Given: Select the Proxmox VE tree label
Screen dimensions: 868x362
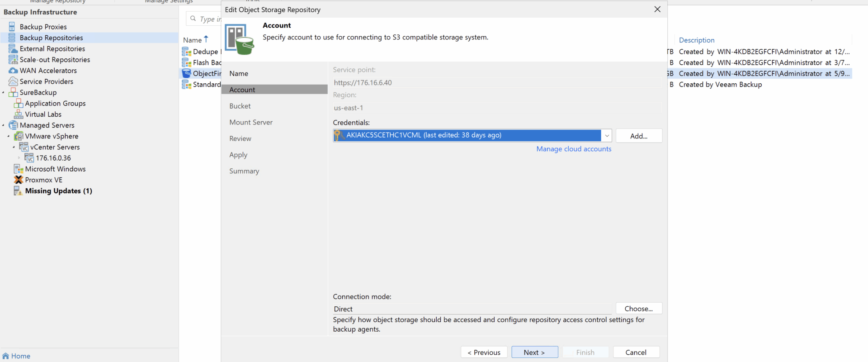Looking at the screenshot, I should [44, 180].
